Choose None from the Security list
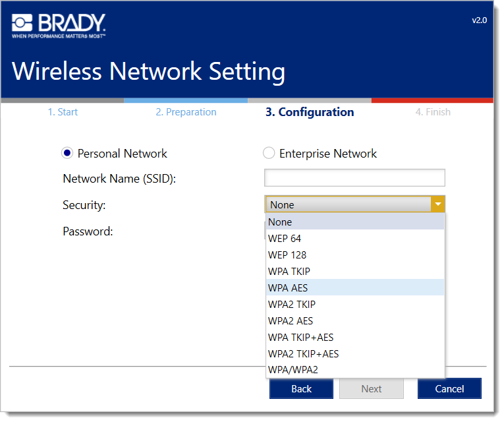 [x=355, y=222]
